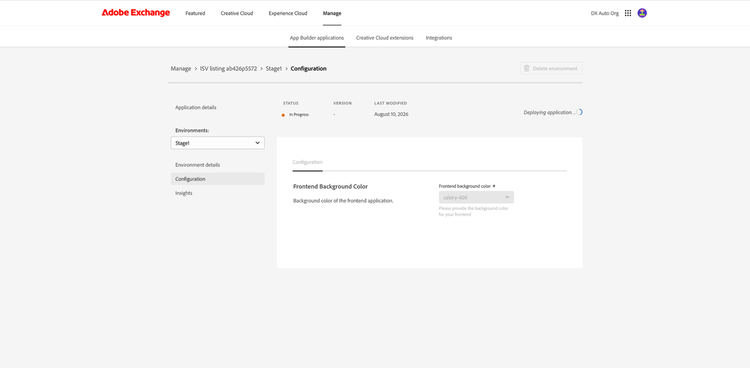This screenshot has width=750, height=368.
Task: Click the Adobe Exchange logo
Action: (x=135, y=13)
